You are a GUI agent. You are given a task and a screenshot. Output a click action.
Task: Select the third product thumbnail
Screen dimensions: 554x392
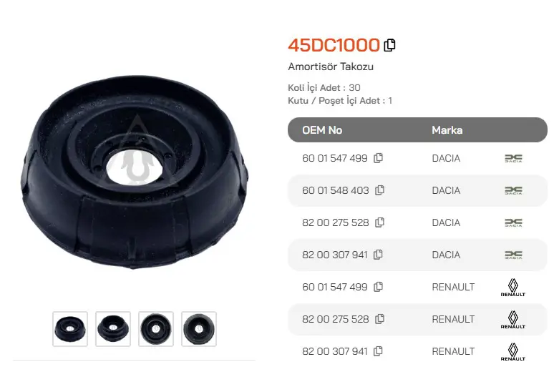156,329
